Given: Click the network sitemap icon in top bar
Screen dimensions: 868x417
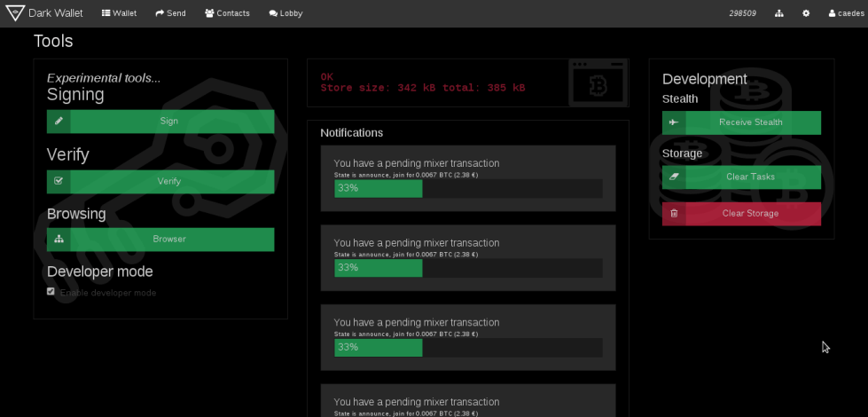Looking at the screenshot, I should point(779,13).
